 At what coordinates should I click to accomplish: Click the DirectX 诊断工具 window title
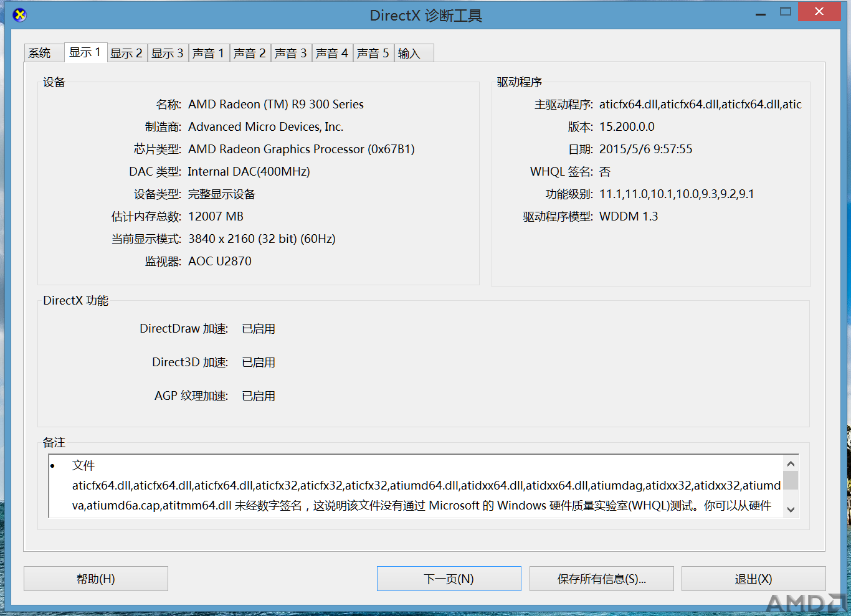click(x=426, y=16)
